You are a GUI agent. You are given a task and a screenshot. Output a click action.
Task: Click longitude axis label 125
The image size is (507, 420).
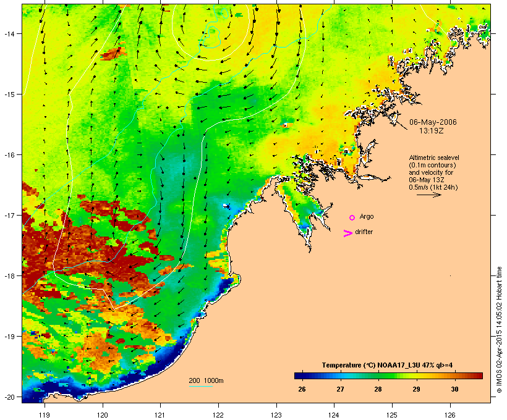[392, 415]
